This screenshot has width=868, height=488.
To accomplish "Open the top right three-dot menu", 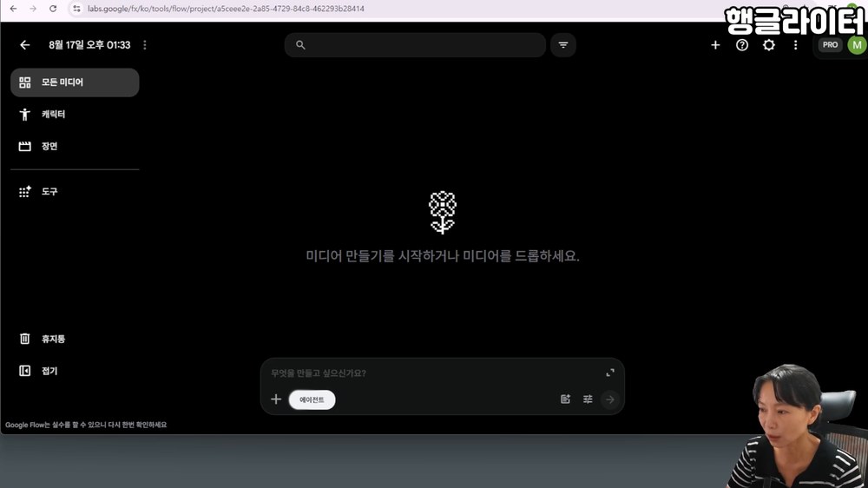I will [x=795, y=45].
